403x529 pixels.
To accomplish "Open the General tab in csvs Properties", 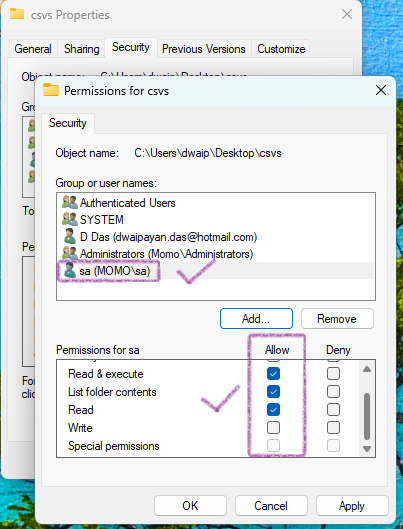I will click(33, 49).
